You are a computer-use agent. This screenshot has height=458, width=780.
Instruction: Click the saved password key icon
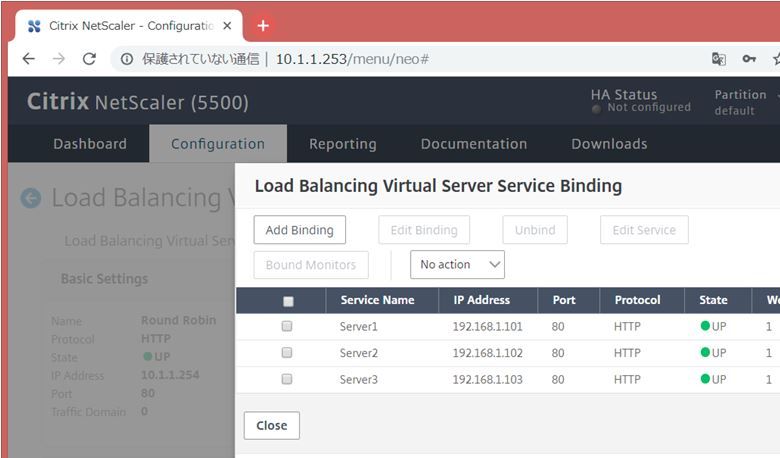pos(749,59)
